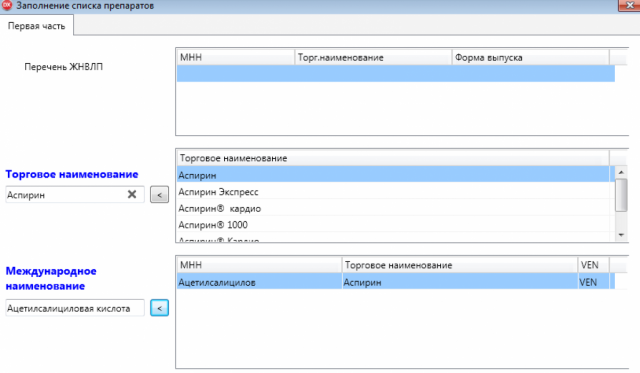Screen dimensions: 640x373
Task: Select Аспирин row in trade name list
Action: tap(393, 175)
